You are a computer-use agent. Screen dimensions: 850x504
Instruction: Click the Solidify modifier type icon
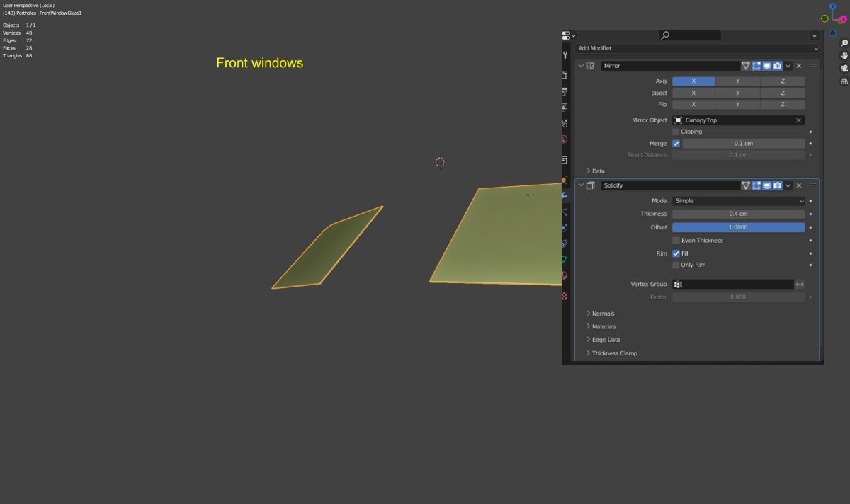591,185
